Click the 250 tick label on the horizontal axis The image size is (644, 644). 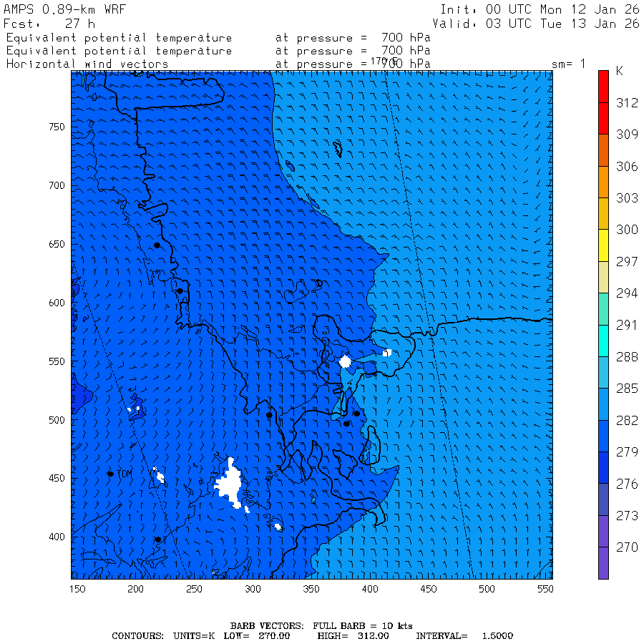[194, 589]
